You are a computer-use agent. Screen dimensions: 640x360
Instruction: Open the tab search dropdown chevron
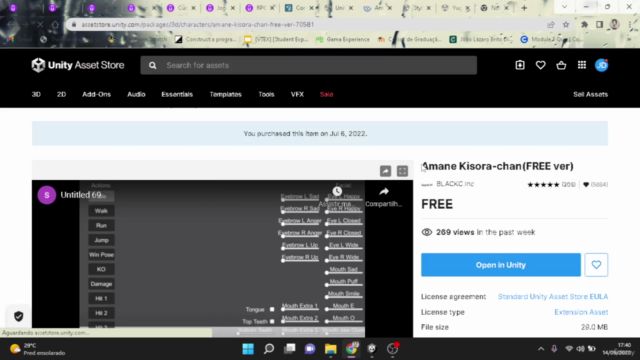click(564, 7)
